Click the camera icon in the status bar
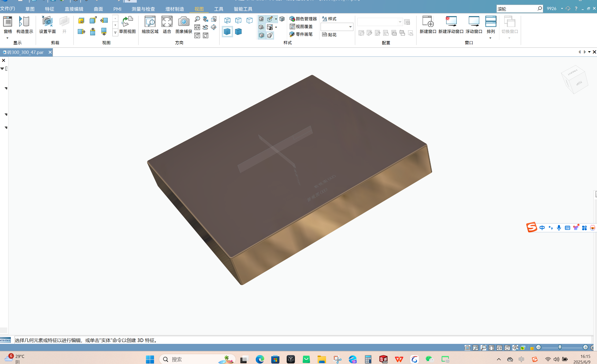 (x=467, y=348)
